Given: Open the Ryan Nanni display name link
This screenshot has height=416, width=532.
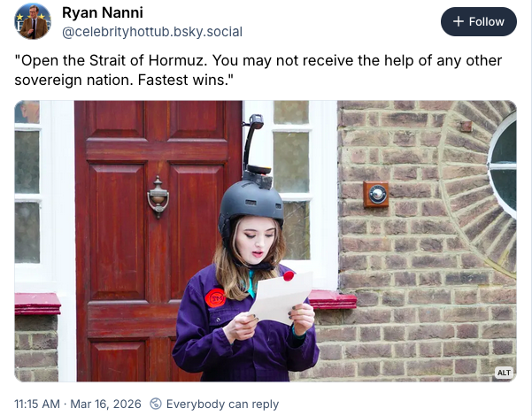Looking at the screenshot, I should tap(100, 12).
